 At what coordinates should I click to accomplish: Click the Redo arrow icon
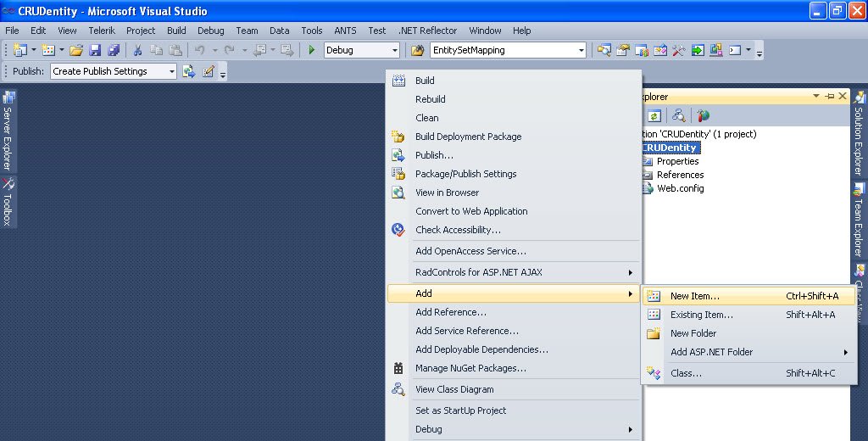[x=229, y=50]
